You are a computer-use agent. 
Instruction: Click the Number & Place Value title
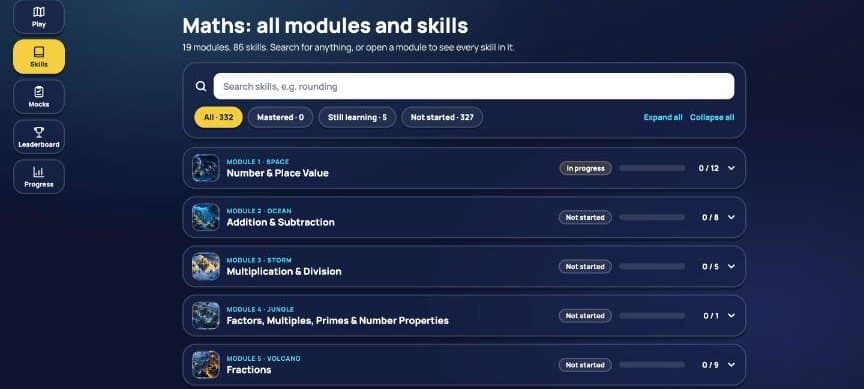(x=277, y=173)
